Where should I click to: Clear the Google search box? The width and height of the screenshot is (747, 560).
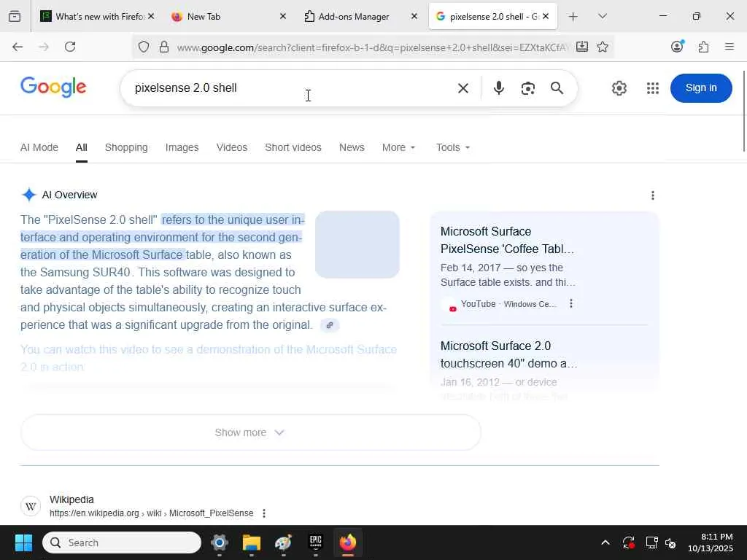tap(462, 88)
